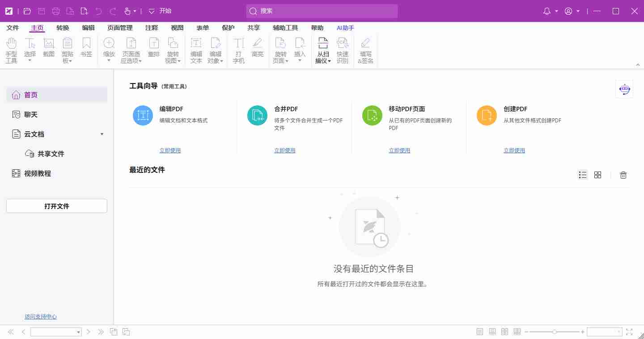This screenshot has width=644, height=339.
Task: Switch to the 注释 ribbon tab
Action: [x=152, y=28]
